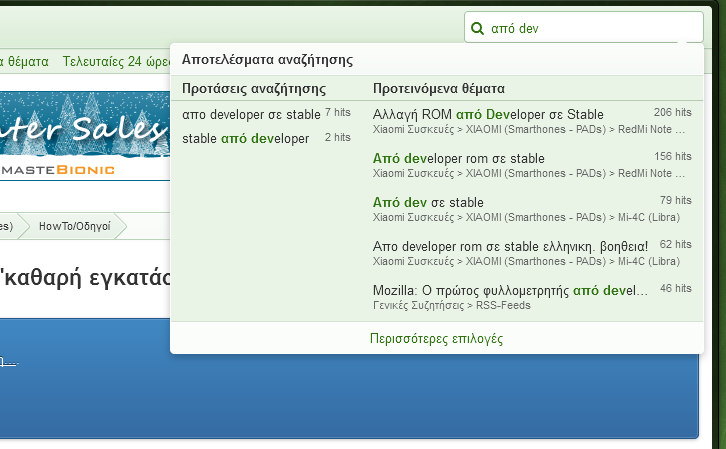
Task: Click the "Προτάσεις αναζήτησης" column heading
Action: pyautogui.click(x=254, y=89)
